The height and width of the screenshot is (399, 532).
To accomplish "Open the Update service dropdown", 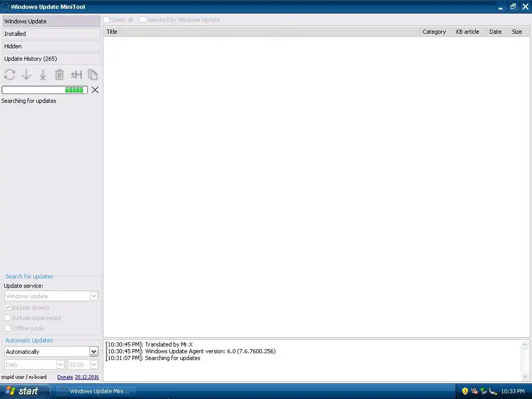I will pos(94,296).
